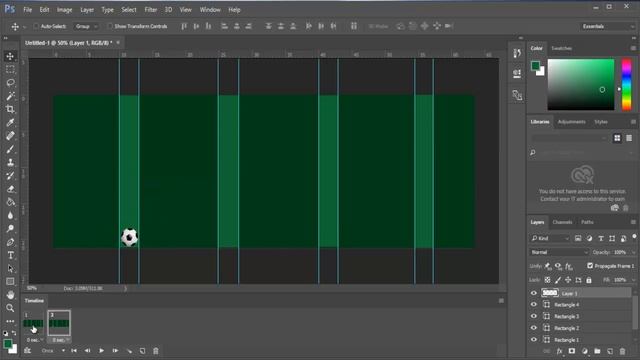This screenshot has width=640, height=360.
Task: Select the Hand tool
Action: pos(10,295)
